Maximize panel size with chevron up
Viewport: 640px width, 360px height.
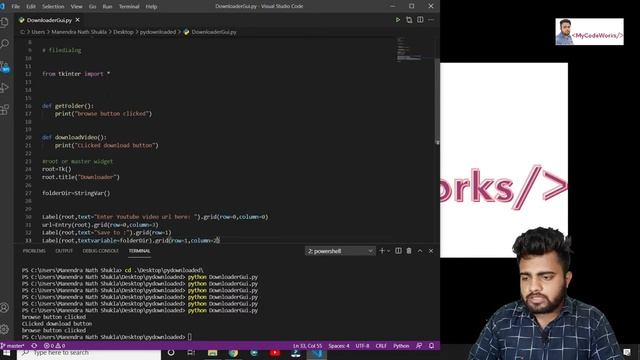point(420,251)
